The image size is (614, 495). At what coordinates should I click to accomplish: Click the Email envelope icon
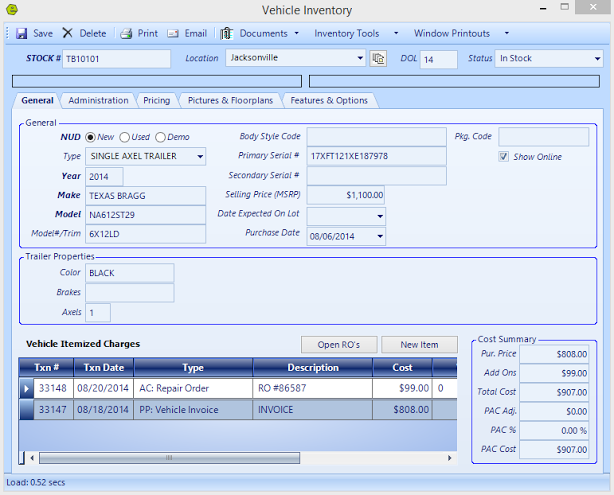(173, 33)
